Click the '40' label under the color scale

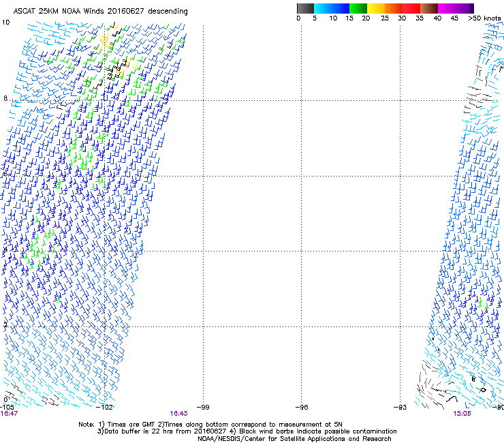click(x=437, y=18)
